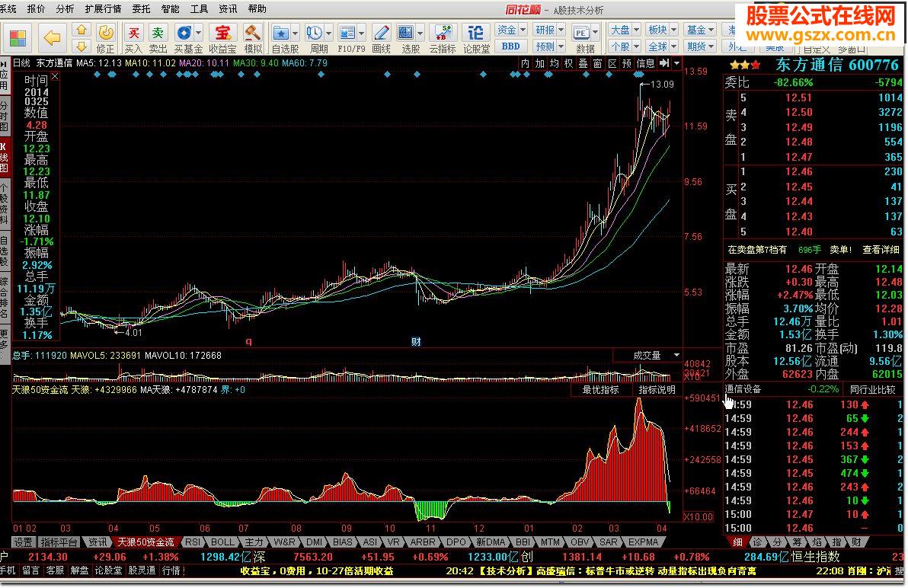Open the 报价 menu
The height and width of the screenshot is (588, 908).
(x=36, y=8)
